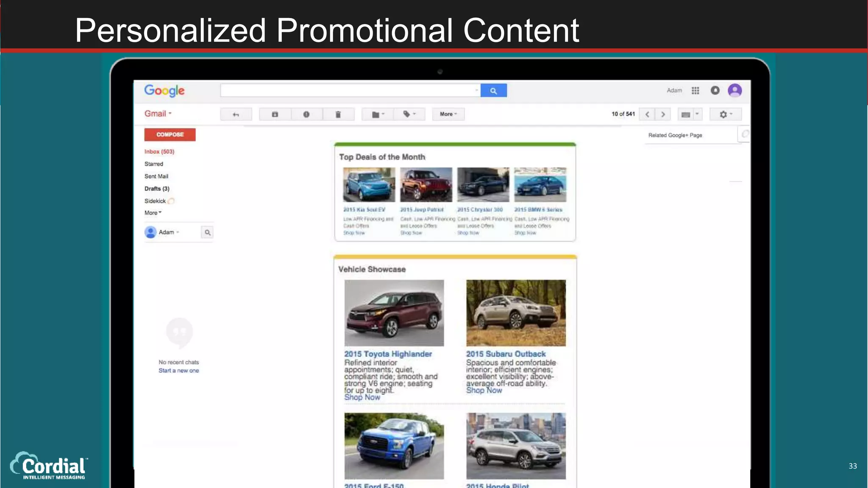Click Shop Now under Subaru Outback
Screen dimensions: 868x488
coord(484,391)
